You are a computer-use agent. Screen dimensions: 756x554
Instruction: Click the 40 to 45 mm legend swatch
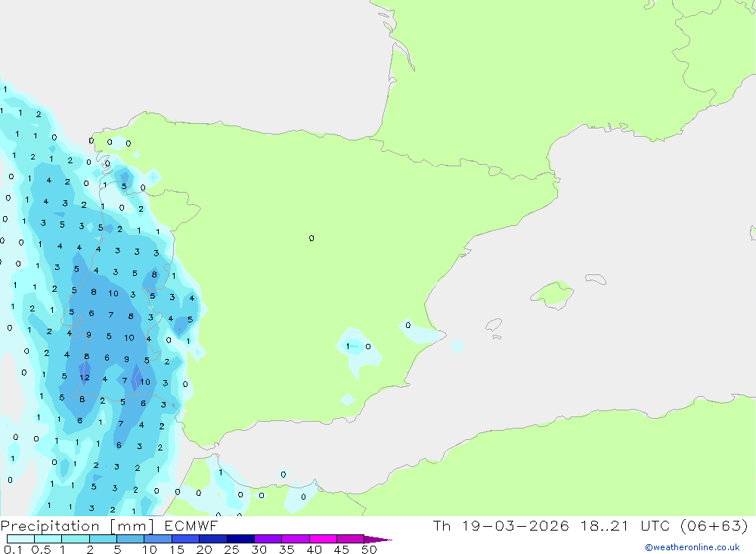[x=323, y=539]
